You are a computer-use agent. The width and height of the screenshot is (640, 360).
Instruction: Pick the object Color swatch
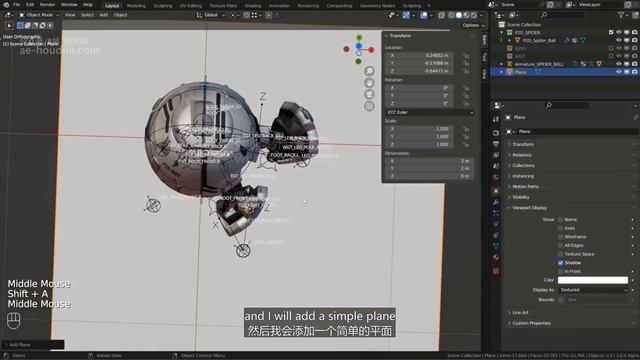tap(593, 280)
